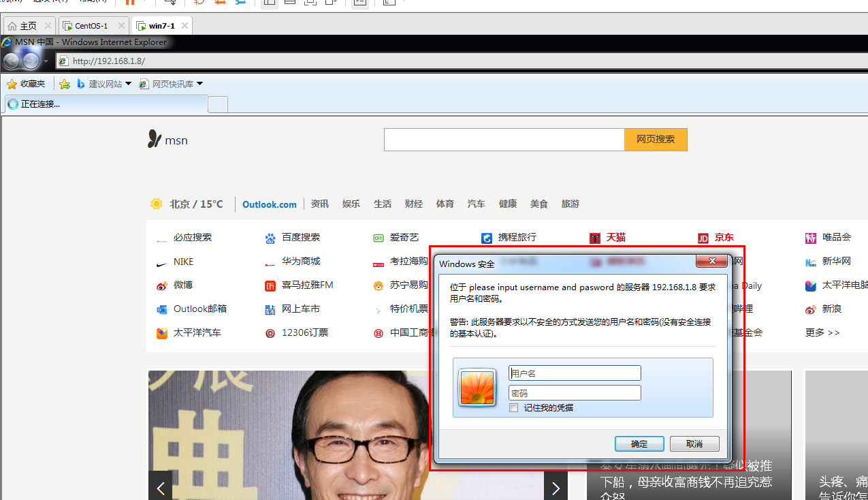Click the 新浪 Sina icon
This screenshot has height=500, width=868.
point(811,310)
